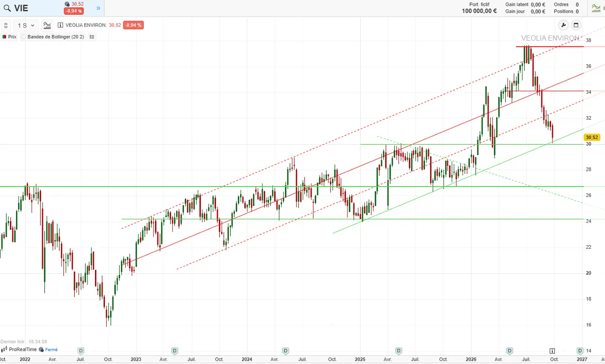Click the 38 price level on the price axis
This screenshot has width=605, height=364.
pyautogui.click(x=588, y=40)
